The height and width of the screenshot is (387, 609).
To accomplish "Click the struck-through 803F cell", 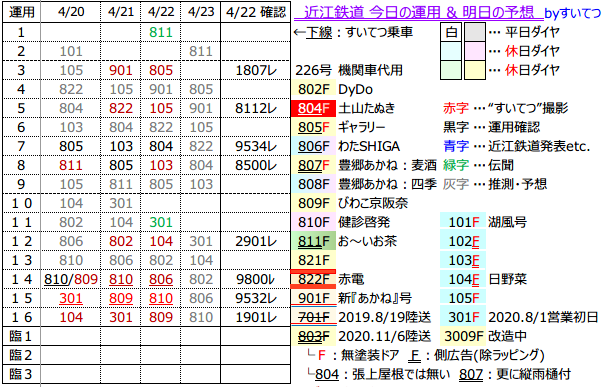I will (x=313, y=336).
